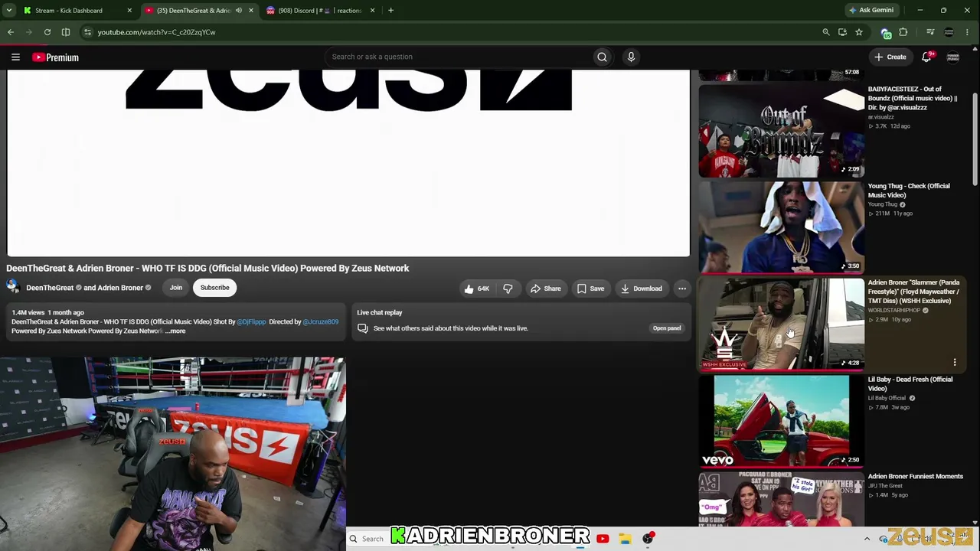Open the DeenTheGreat channel avatar
This screenshot has height=551, width=980.
(13, 288)
